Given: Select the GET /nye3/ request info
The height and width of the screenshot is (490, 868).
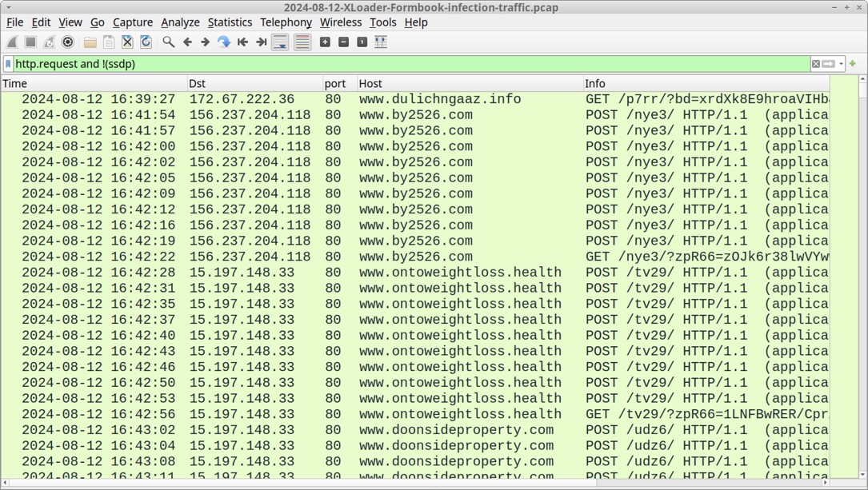Looking at the screenshot, I should 707,257.
